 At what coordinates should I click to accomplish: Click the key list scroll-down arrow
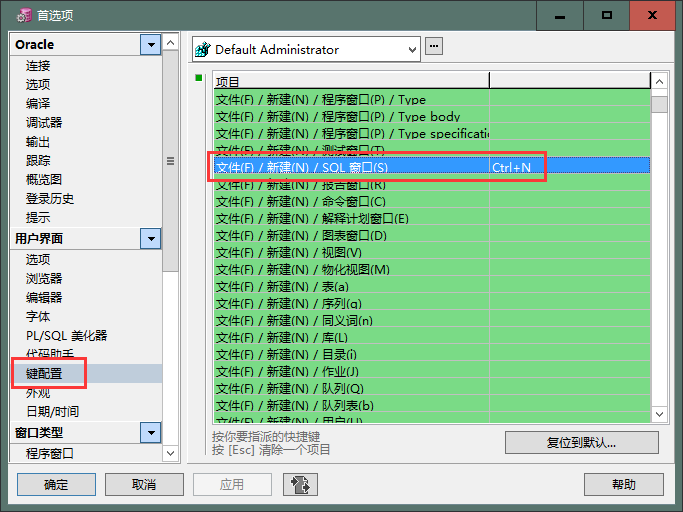point(659,414)
